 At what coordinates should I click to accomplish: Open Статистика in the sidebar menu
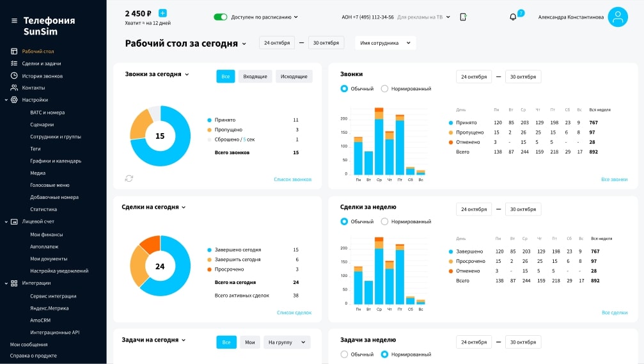point(43,209)
